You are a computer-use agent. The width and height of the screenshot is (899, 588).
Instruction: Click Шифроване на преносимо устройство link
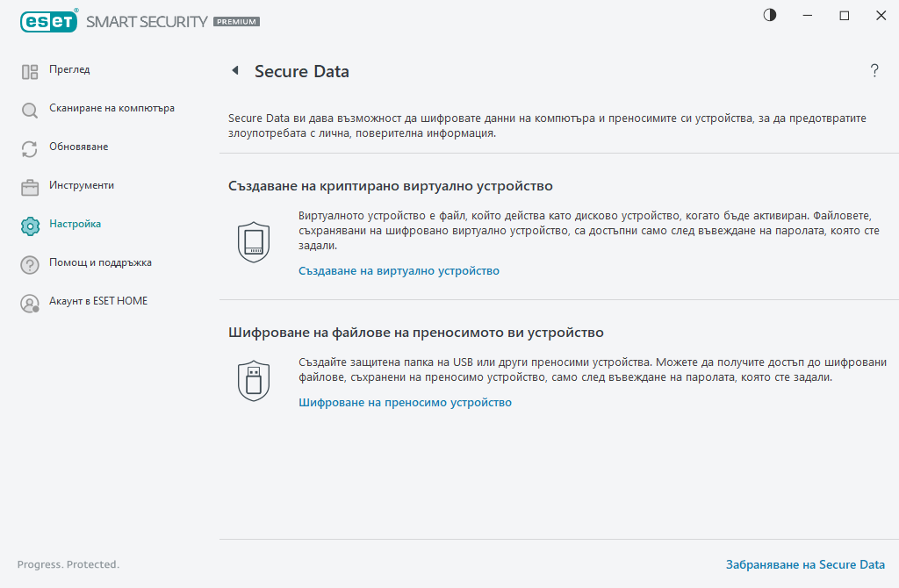[x=405, y=402]
